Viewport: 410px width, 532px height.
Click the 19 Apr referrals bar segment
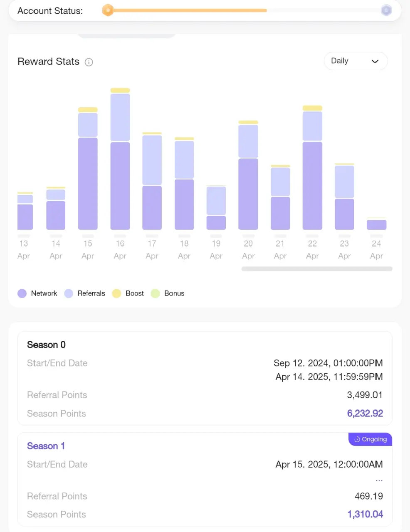click(216, 201)
